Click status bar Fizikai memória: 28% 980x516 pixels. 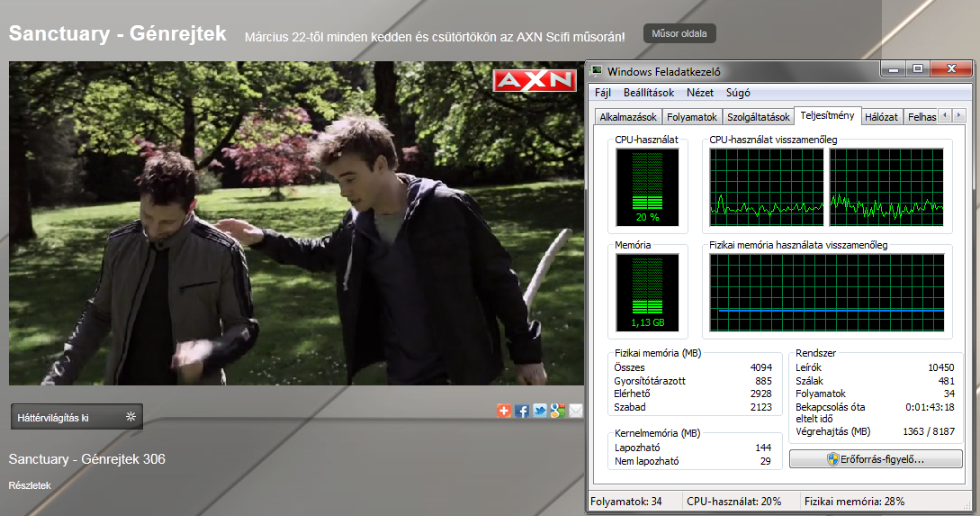[854, 502]
